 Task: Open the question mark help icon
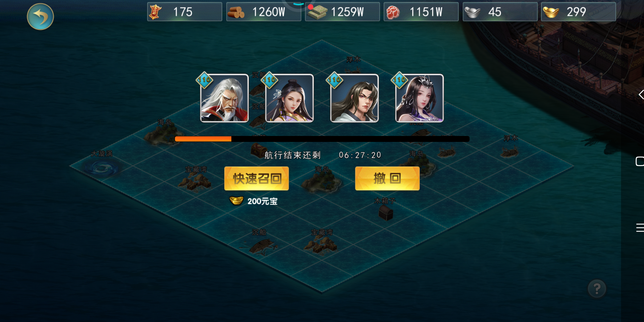pyautogui.click(x=597, y=289)
